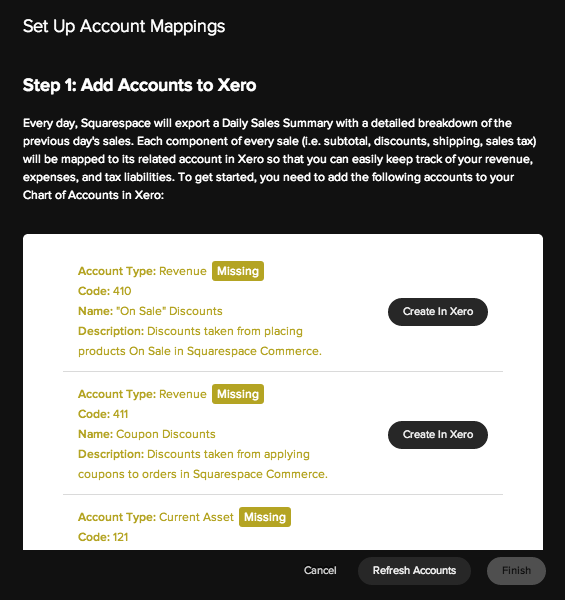Viewport: 565px width, 600px height.
Task: Click the Name: Coupon Discounts text
Action: point(147,434)
